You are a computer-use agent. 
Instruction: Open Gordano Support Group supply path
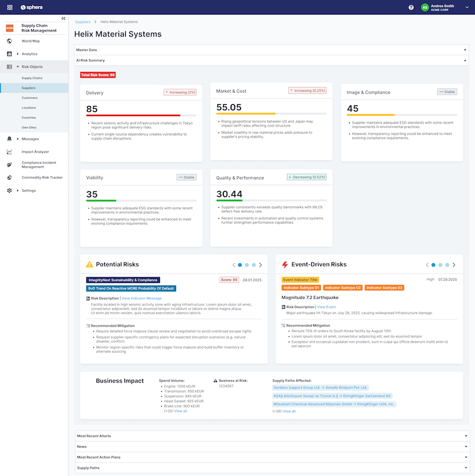click(320, 388)
